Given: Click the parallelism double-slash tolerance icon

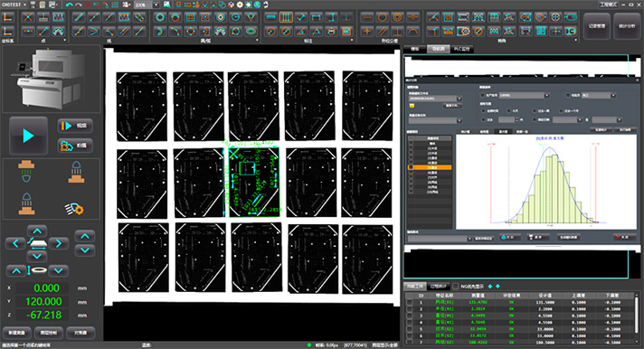Looking at the screenshot, I should (x=382, y=32).
